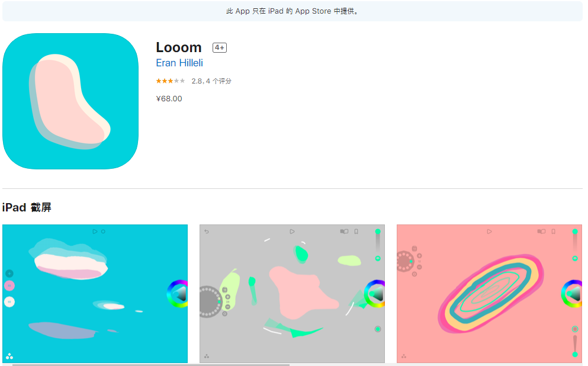588x366 pixels.
Task: Click the Looom app icon
Action: [x=70, y=101]
